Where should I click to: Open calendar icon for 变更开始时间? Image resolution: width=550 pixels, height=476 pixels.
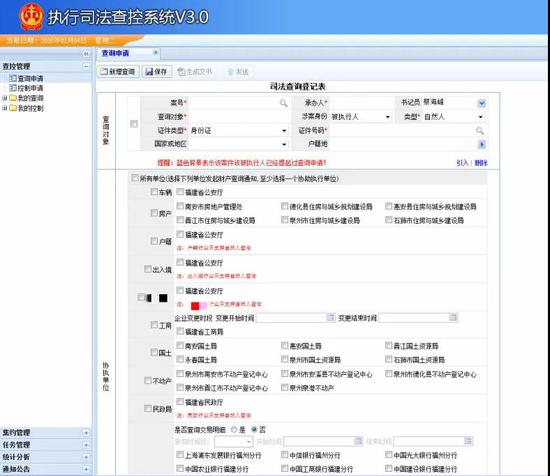tap(330, 317)
